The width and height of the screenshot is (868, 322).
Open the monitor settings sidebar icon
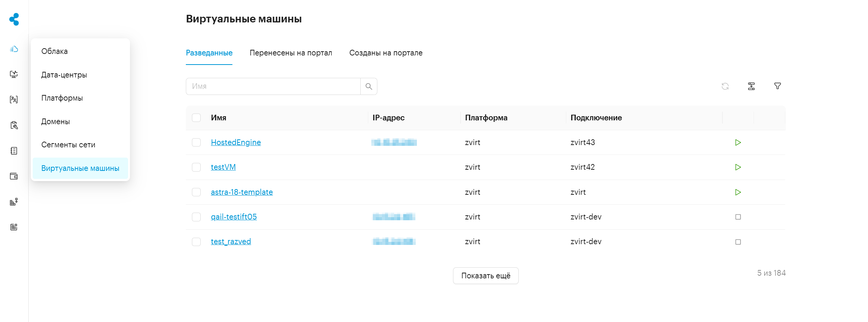click(14, 74)
